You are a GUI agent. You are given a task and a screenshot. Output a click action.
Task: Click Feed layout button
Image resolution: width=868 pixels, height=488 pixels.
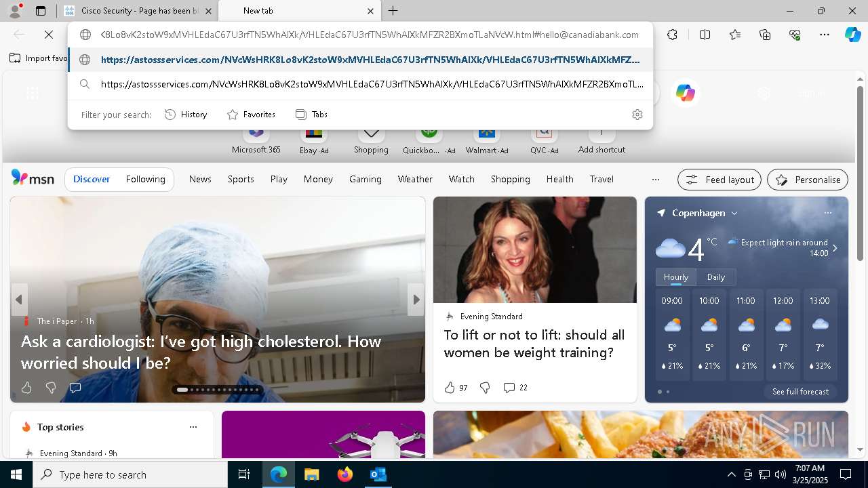tap(719, 180)
